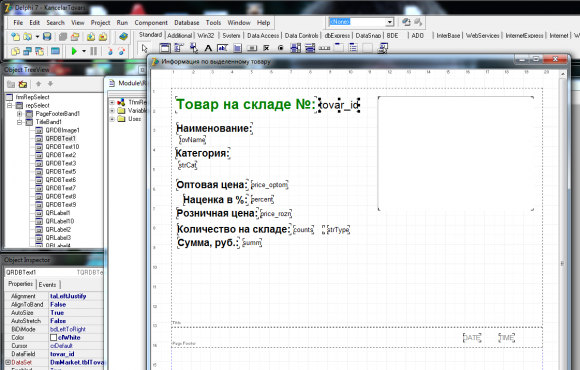
Task: Select the Label component (A icon)
Action: 208,48
